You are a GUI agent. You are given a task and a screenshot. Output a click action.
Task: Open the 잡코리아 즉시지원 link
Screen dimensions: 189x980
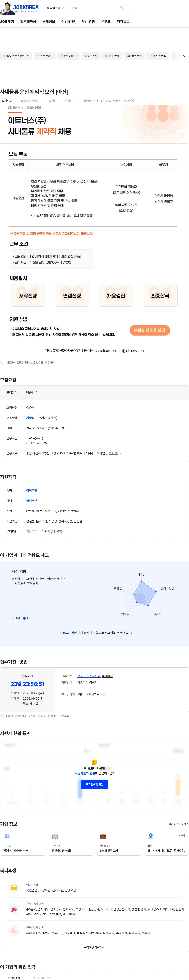(x=88, y=676)
